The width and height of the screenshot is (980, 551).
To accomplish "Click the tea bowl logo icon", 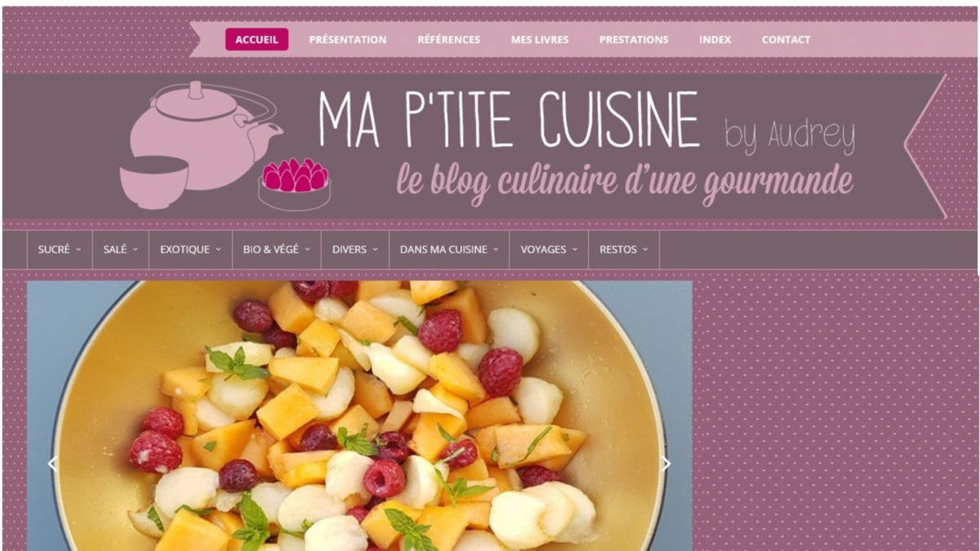I will pos(154,183).
